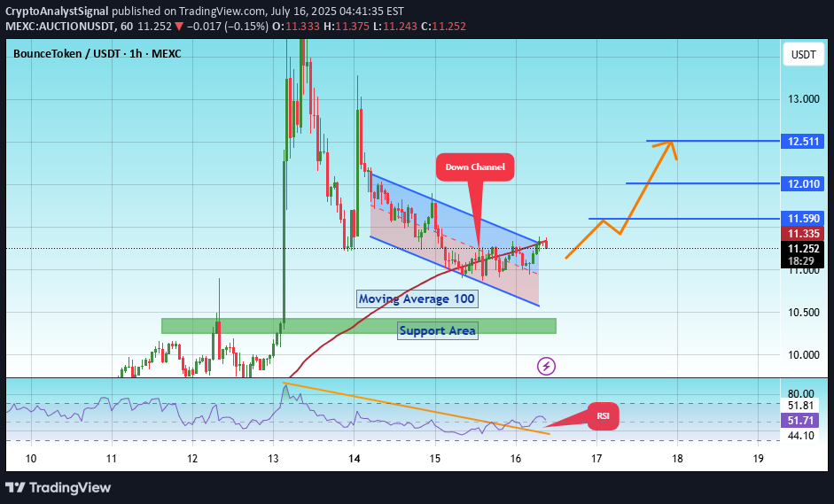
Task: Click the current price 11.252 label
Action: click(803, 248)
